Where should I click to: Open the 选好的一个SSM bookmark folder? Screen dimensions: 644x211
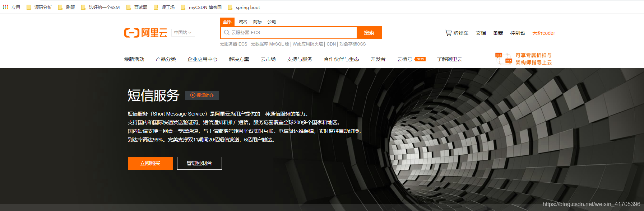[x=100, y=7]
